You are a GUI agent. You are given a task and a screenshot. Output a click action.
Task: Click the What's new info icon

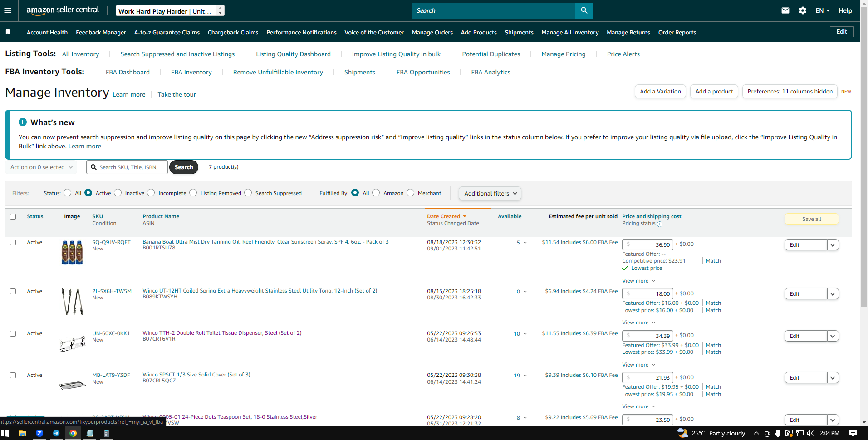(22, 122)
